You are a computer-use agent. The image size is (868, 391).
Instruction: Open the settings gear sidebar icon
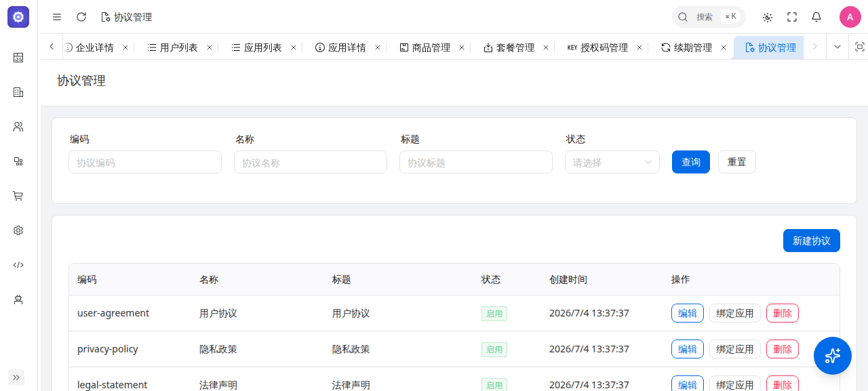[x=18, y=230]
